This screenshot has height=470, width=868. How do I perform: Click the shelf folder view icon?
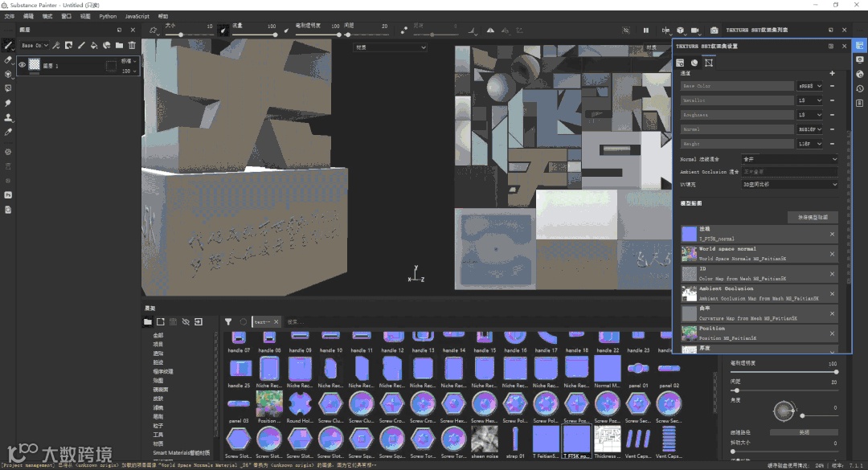click(x=148, y=321)
